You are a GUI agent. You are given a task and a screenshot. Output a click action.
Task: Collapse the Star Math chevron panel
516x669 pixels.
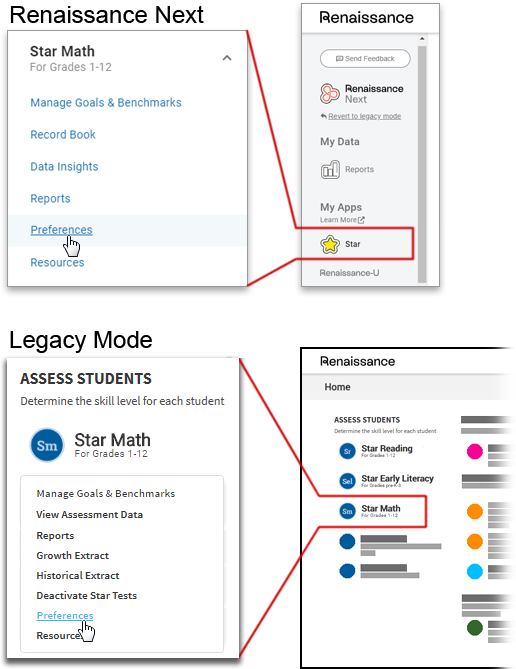pos(227,58)
